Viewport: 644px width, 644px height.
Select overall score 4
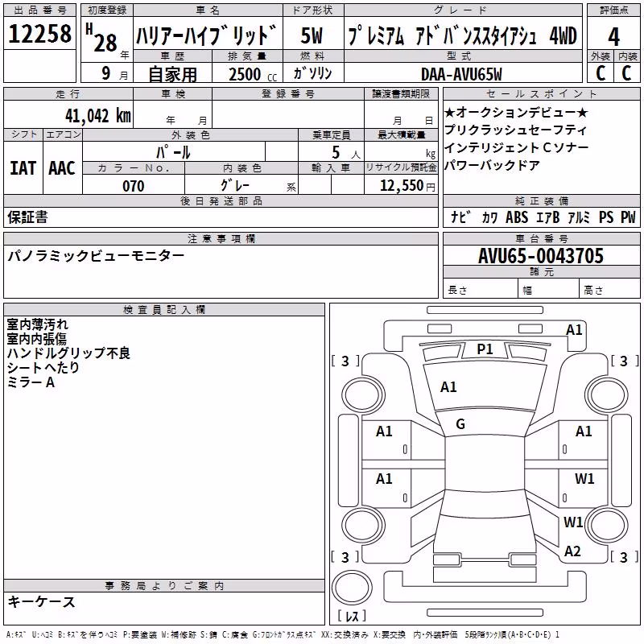point(613,37)
